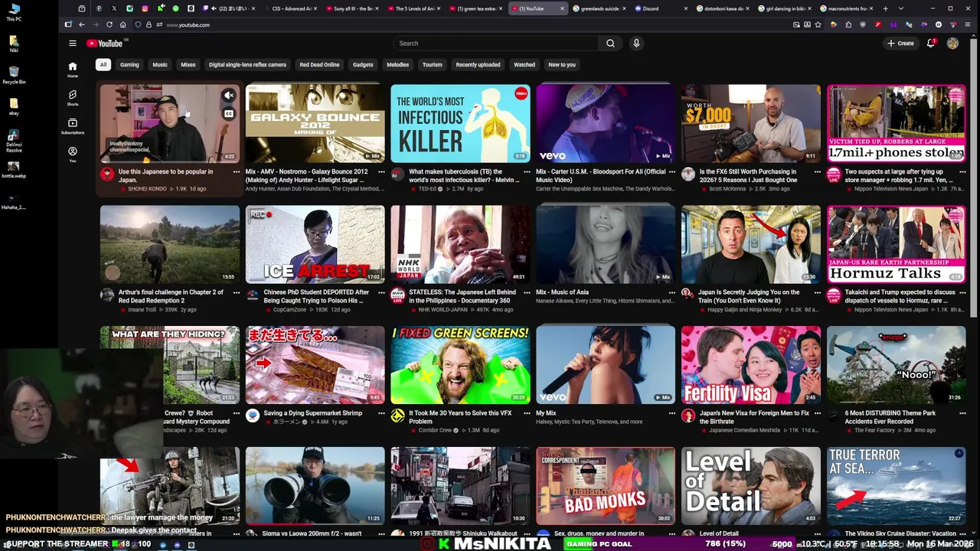Image resolution: width=980 pixels, height=551 pixels.
Task: Open the Hormuz Talks news thumbnail
Action: pos(896,243)
